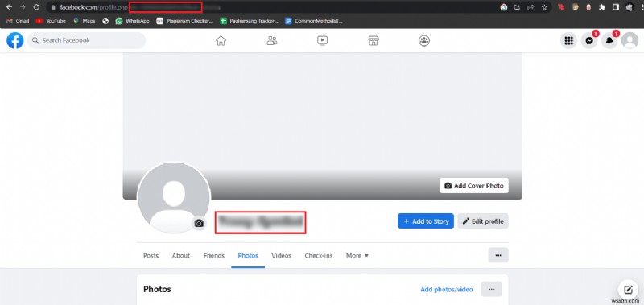Open the Plagiarism Checker bookmark
The height and width of the screenshot is (305, 644).
185,21
